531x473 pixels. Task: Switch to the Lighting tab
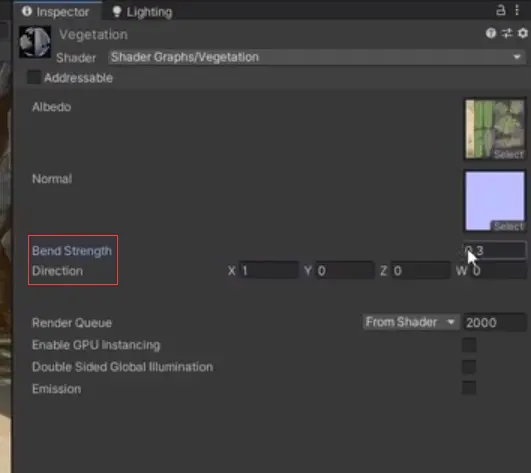(x=142, y=12)
